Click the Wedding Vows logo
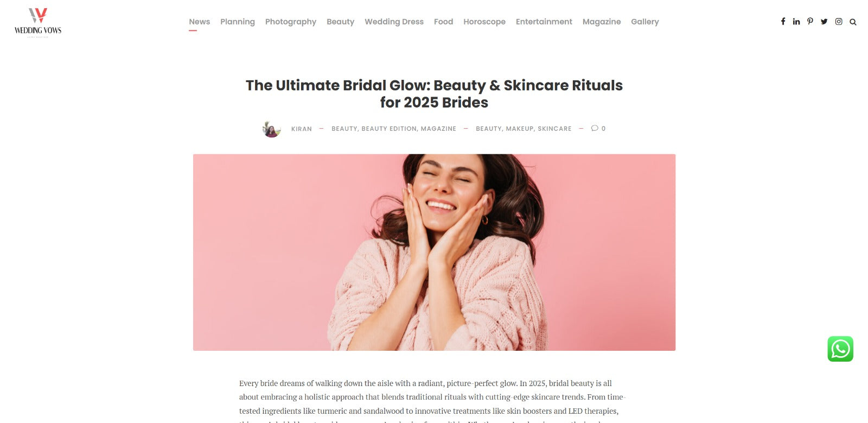 point(38,22)
